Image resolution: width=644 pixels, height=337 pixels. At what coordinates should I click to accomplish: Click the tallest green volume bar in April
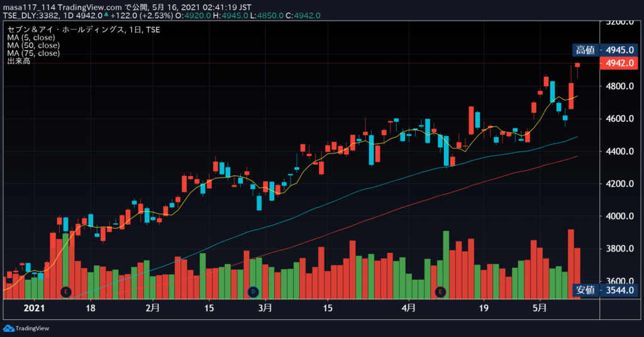446,265
